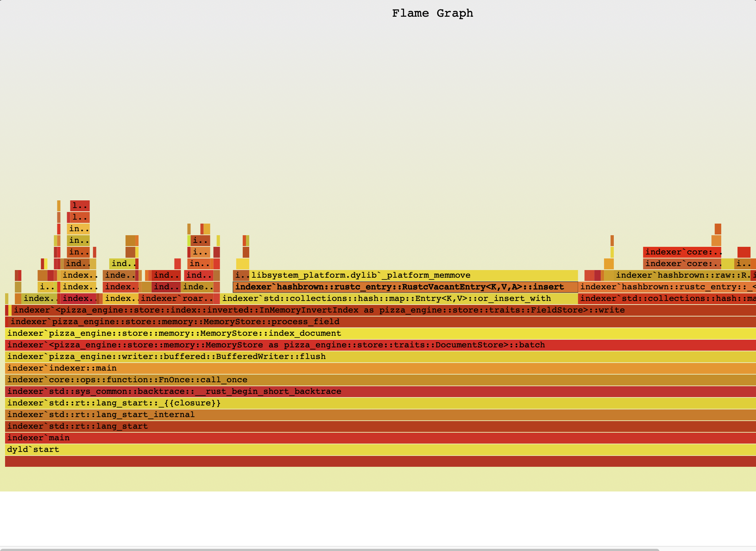Click the horizontal scrollbar at the bottom

[x=329, y=550]
